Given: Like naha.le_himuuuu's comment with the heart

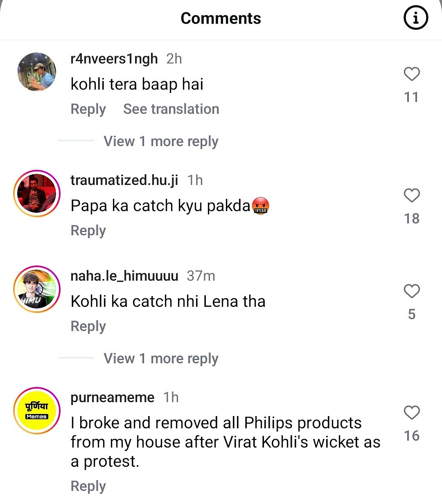Looking at the screenshot, I should coord(412,291).
